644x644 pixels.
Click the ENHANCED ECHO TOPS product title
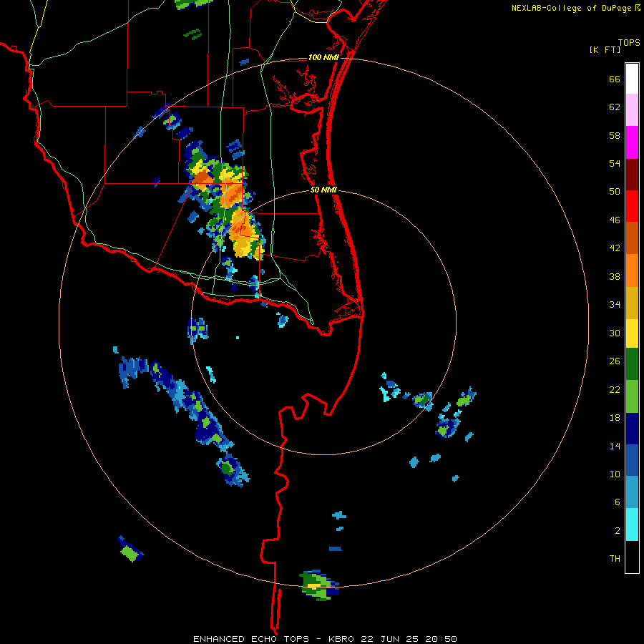pos(251,639)
